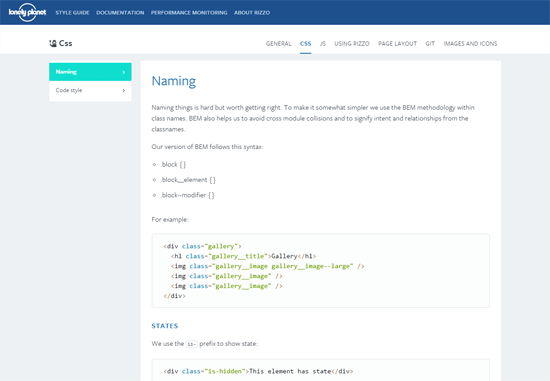Select the CSS tab
550x381 pixels.
pyautogui.click(x=306, y=44)
